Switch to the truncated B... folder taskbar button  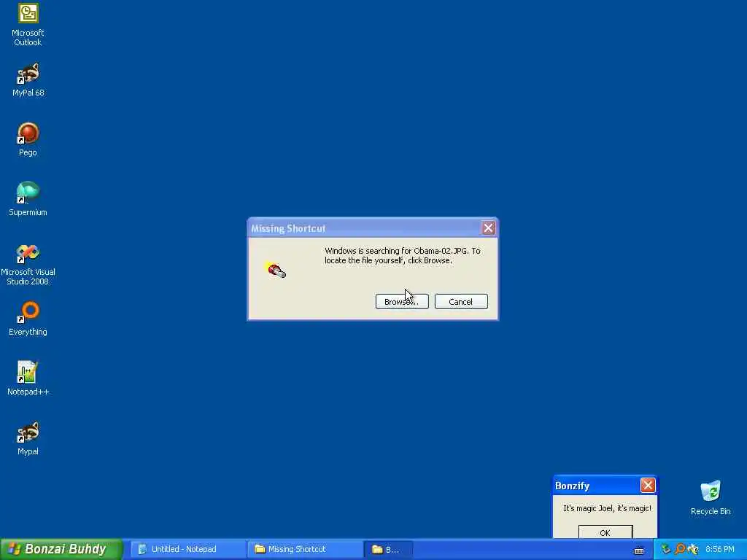tap(389, 549)
